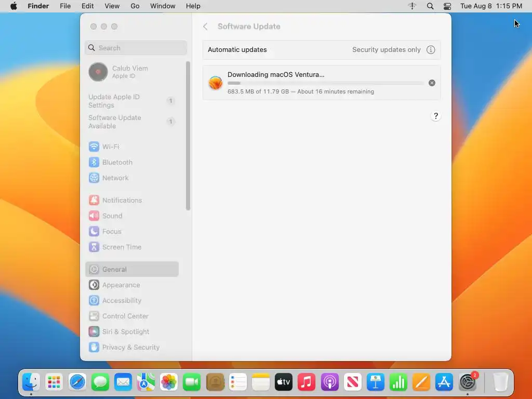Open Finder from the Dock
532x399 pixels.
coord(31,382)
